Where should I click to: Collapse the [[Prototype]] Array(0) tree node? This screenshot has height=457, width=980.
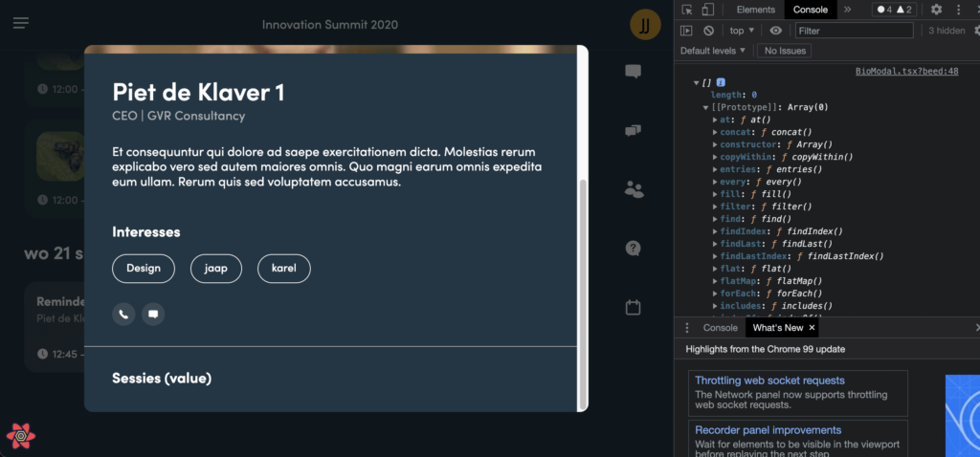[x=706, y=108]
